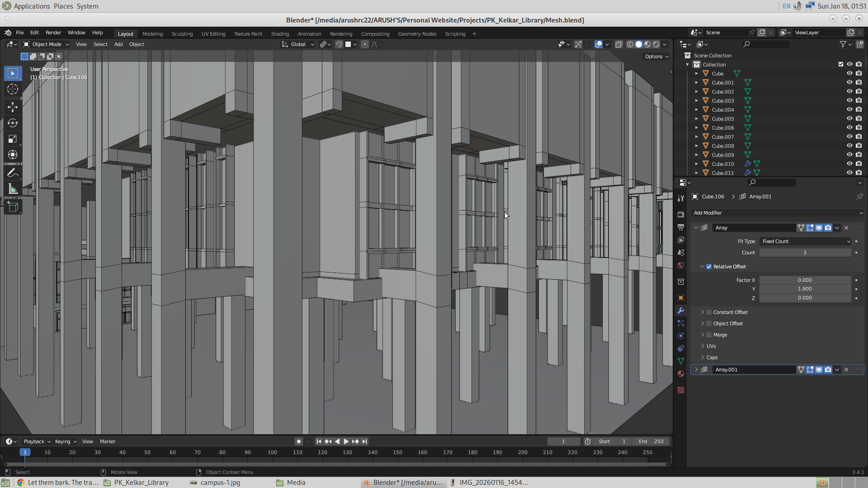Open the Fit Type Fixed Count dropdown
This screenshot has height=488, width=868.
pos(806,241)
